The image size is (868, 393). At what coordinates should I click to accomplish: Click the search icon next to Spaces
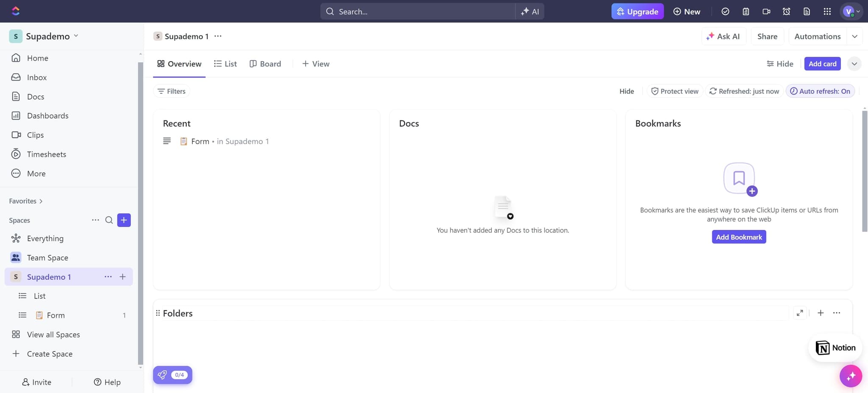109,220
